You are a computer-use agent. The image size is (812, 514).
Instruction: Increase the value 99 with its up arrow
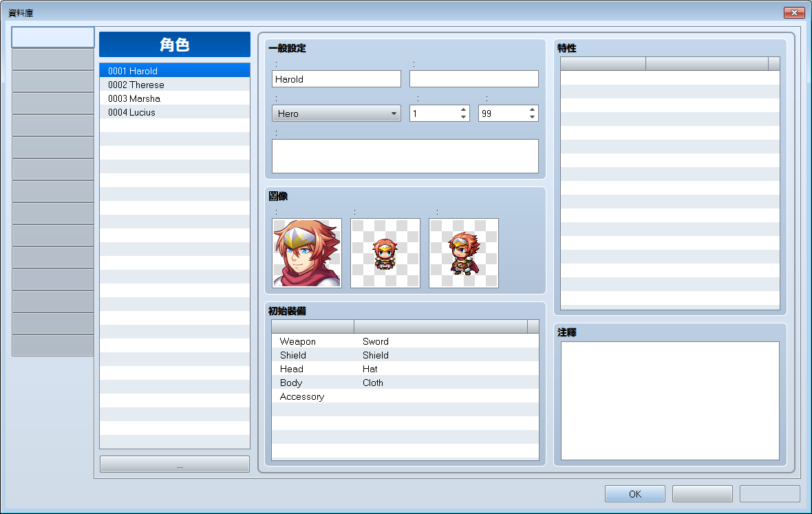(533, 109)
